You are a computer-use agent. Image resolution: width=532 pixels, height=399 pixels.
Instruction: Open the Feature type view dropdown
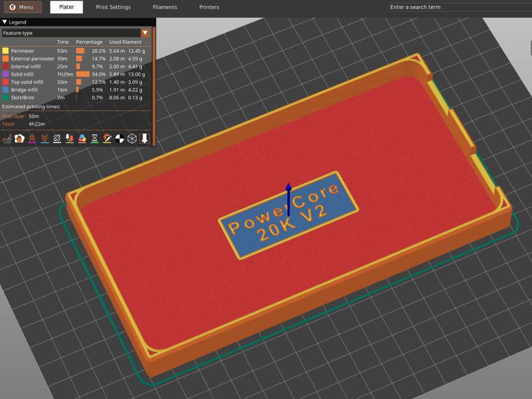pyautogui.click(x=145, y=33)
